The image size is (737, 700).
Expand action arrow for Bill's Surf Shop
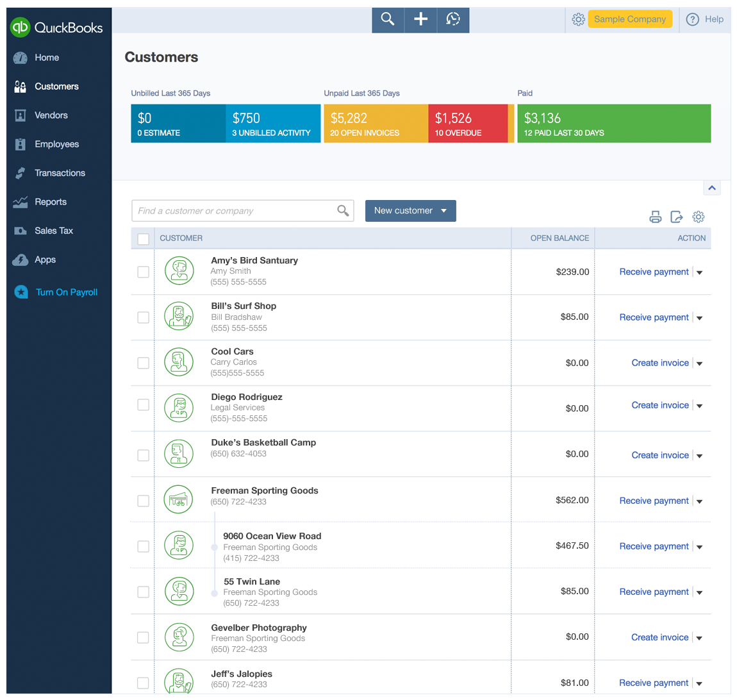click(x=699, y=318)
